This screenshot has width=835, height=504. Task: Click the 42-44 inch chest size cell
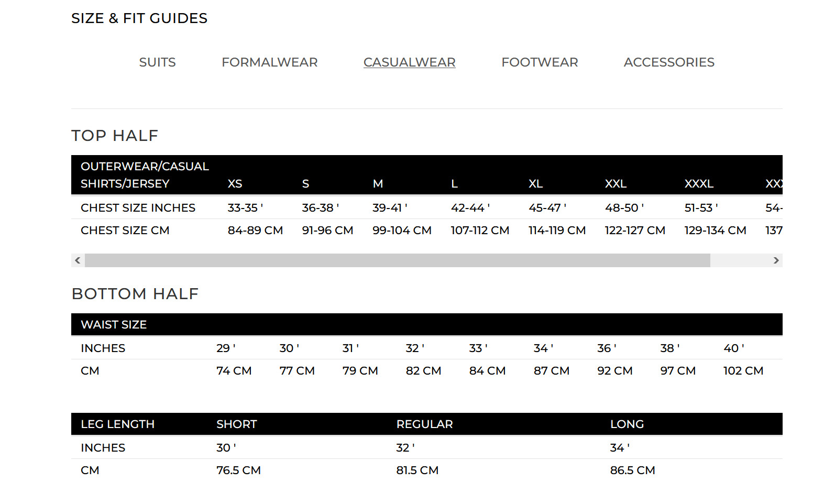click(470, 208)
